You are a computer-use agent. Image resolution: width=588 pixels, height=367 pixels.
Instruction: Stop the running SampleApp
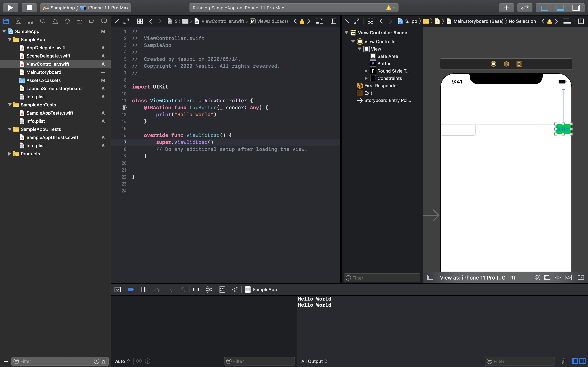[29, 8]
